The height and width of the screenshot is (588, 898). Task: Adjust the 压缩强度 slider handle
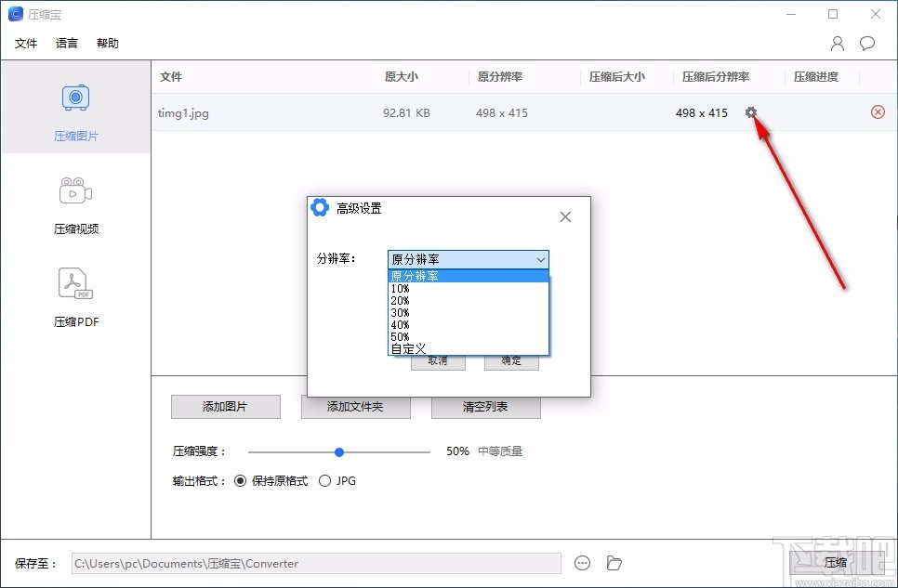[x=338, y=451]
